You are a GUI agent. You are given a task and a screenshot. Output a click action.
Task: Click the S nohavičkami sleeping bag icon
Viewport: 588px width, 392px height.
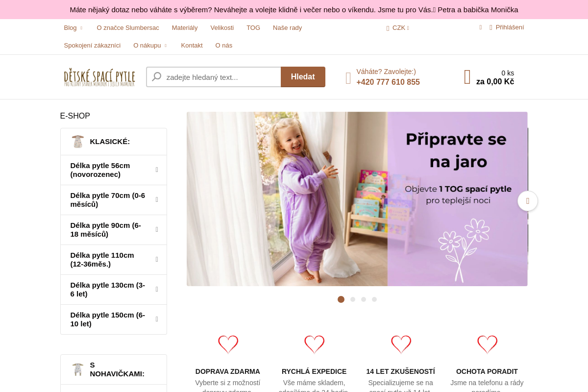click(78, 369)
